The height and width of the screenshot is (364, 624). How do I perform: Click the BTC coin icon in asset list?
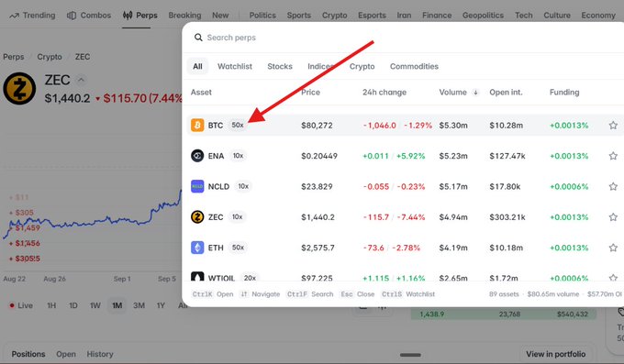[x=197, y=125]
